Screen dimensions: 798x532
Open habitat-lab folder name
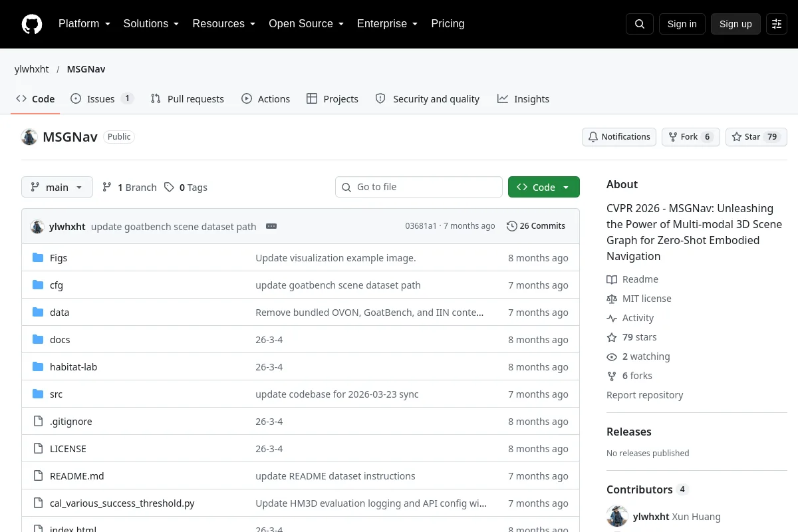click(74, 367)
